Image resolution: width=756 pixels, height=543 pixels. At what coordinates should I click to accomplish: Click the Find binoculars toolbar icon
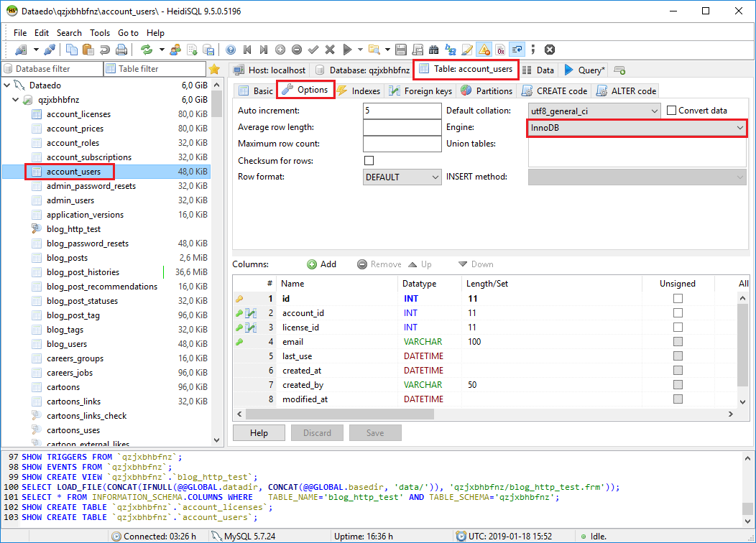[433, 50]
